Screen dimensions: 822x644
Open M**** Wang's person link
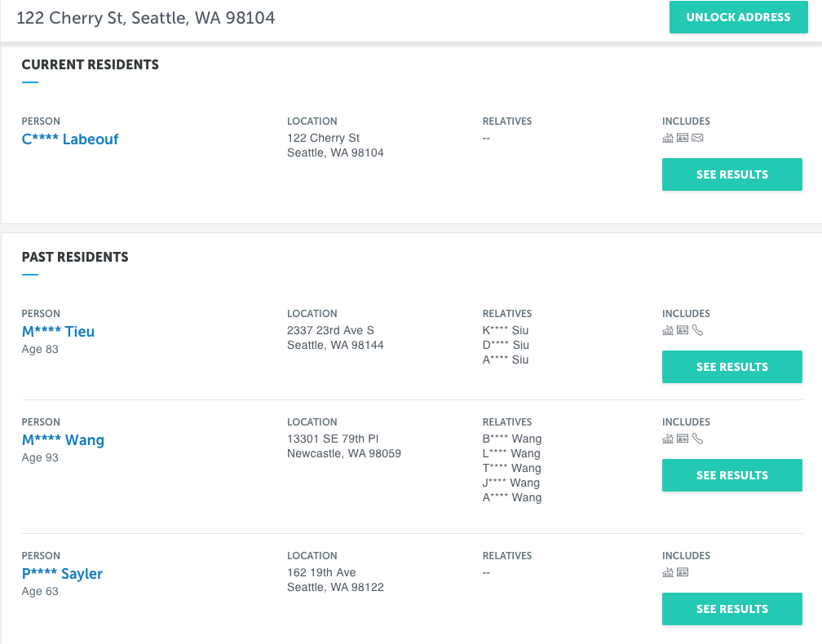coord(63,440)
